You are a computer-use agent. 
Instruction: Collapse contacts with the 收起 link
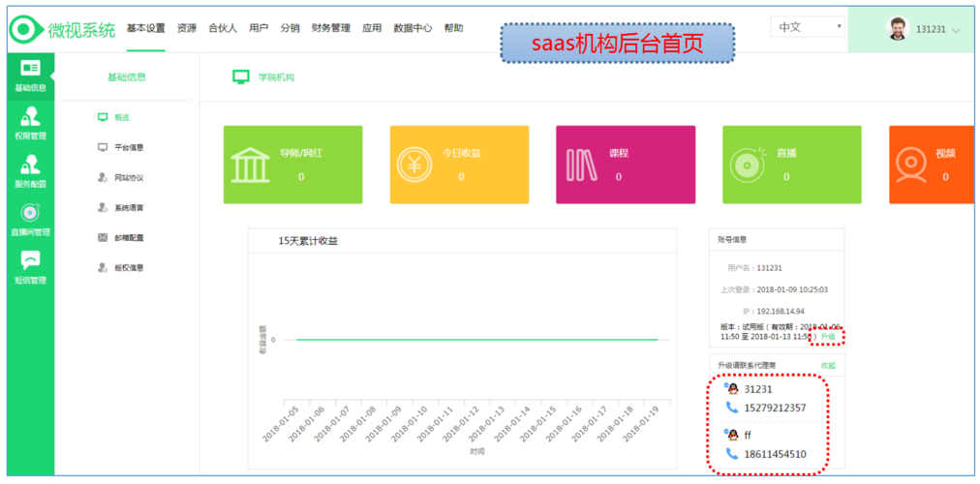pyautogui.click(x=827, y=365)
